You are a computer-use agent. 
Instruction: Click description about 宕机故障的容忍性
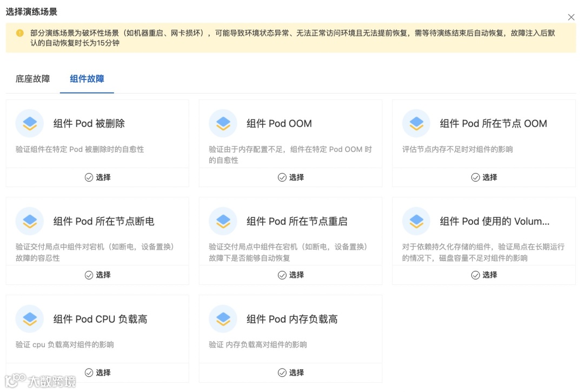(95, 253)
